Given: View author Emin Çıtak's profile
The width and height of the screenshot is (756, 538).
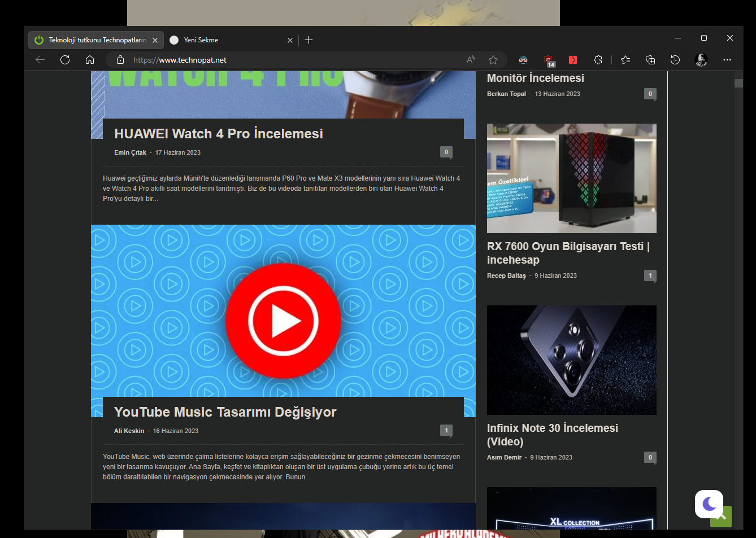Looking at the screenshot, I should coord(130,152).
